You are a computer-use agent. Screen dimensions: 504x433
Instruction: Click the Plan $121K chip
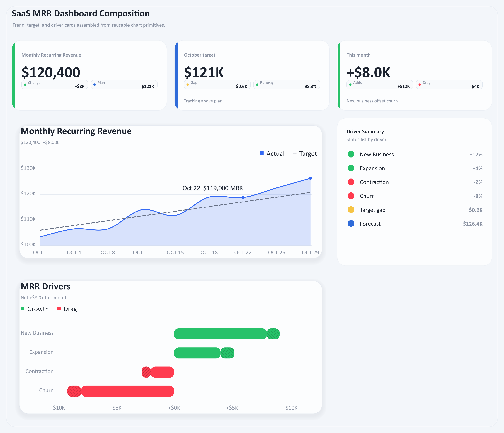point(124,85)
